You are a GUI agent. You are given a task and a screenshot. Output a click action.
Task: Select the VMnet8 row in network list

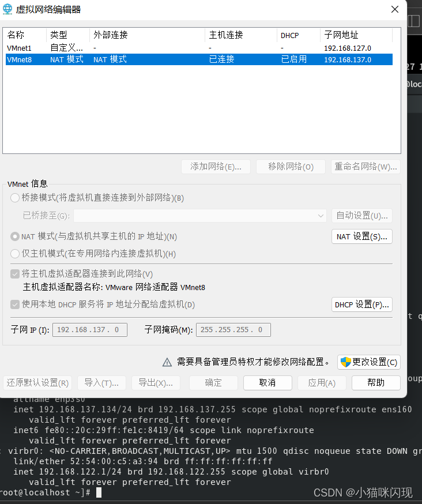199,59
